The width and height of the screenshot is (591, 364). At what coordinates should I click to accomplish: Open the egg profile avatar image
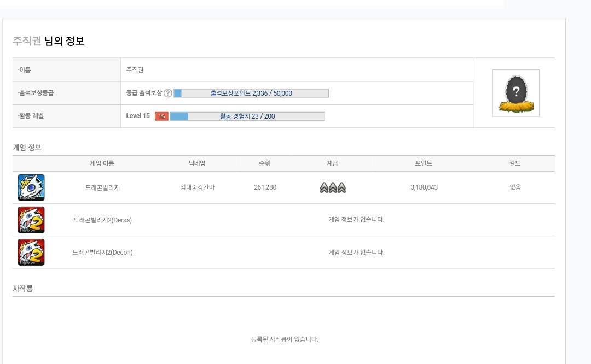tap(515, 93)
